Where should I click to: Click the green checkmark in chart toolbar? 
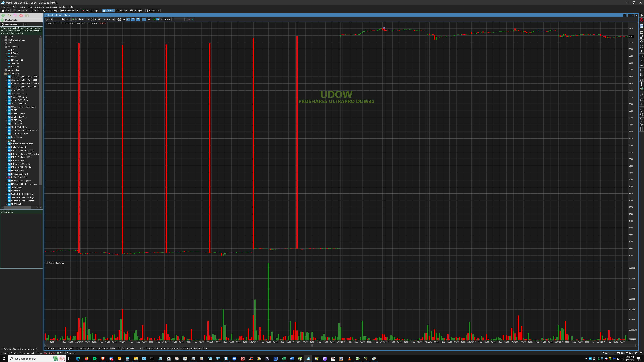click(x=189, y=19)
